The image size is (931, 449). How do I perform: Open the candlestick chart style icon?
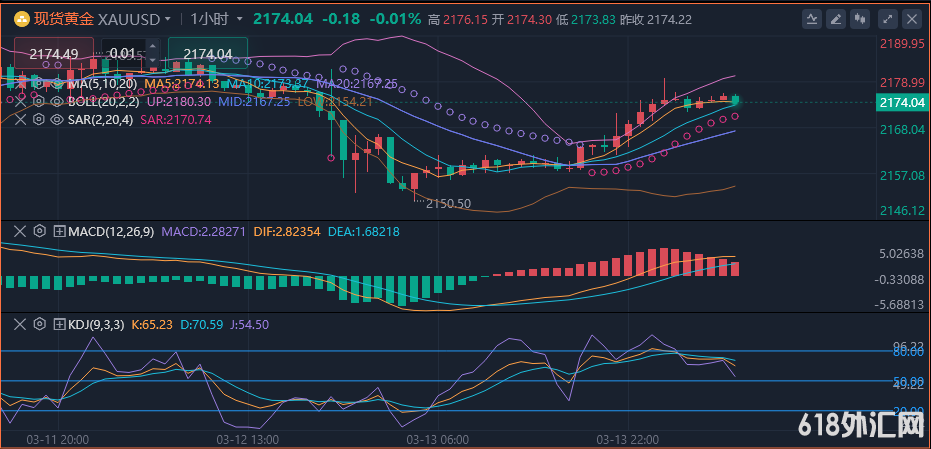click(x=860, y=19)
